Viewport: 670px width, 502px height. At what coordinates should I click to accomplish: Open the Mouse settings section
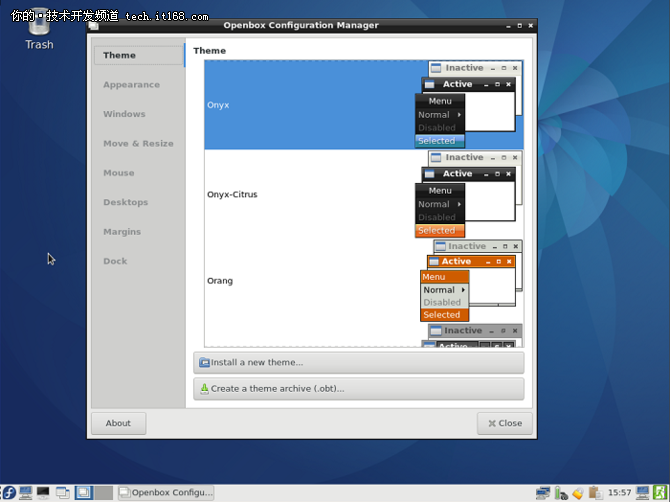pyautogui.click(x=118, y=173)
